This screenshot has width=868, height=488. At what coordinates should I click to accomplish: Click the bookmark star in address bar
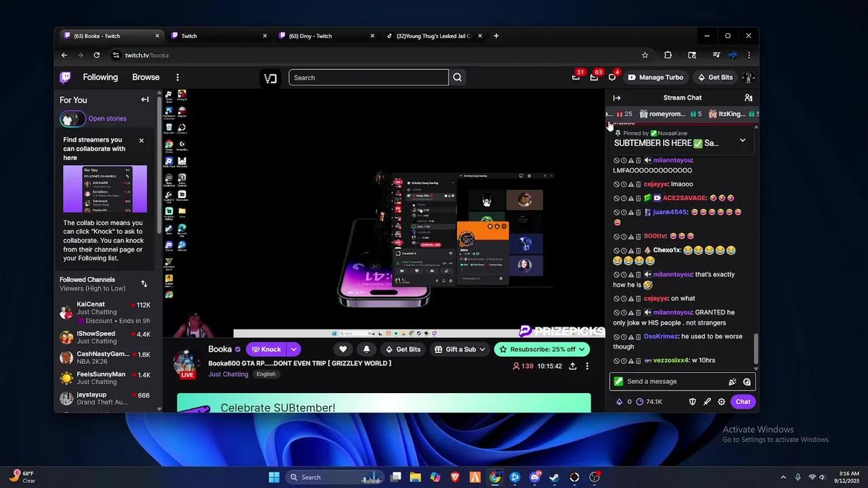point(645,55)
